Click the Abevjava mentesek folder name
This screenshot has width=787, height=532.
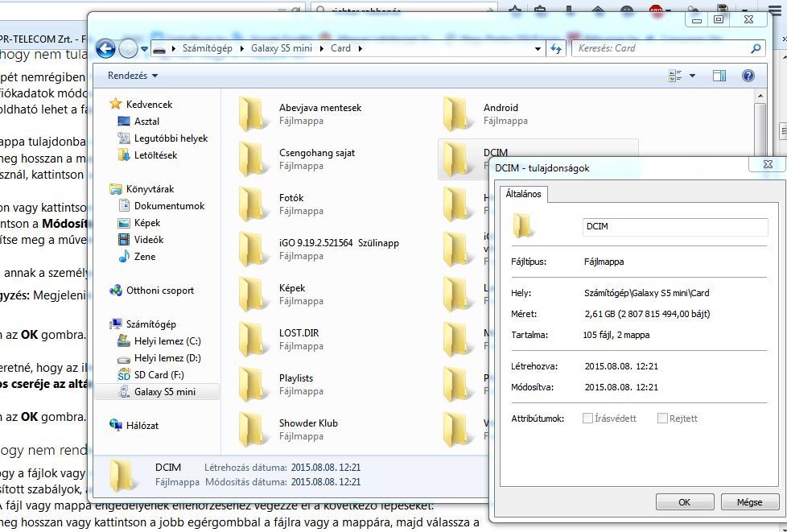[x=320, y=108]
